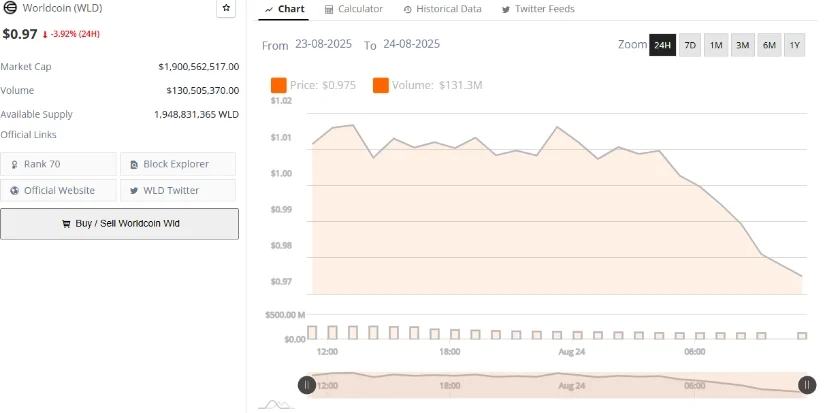Click the Available Supply value 1,948,831,365 WLD
825x413 pixels.
pos(197,114)
